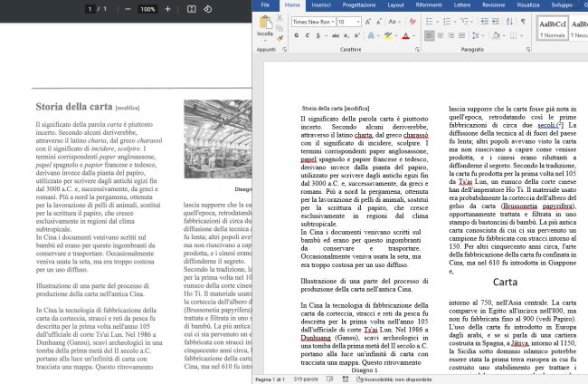Open bullet list style dropdown arrow
This screenshot has height=384, width=588.
438,22
